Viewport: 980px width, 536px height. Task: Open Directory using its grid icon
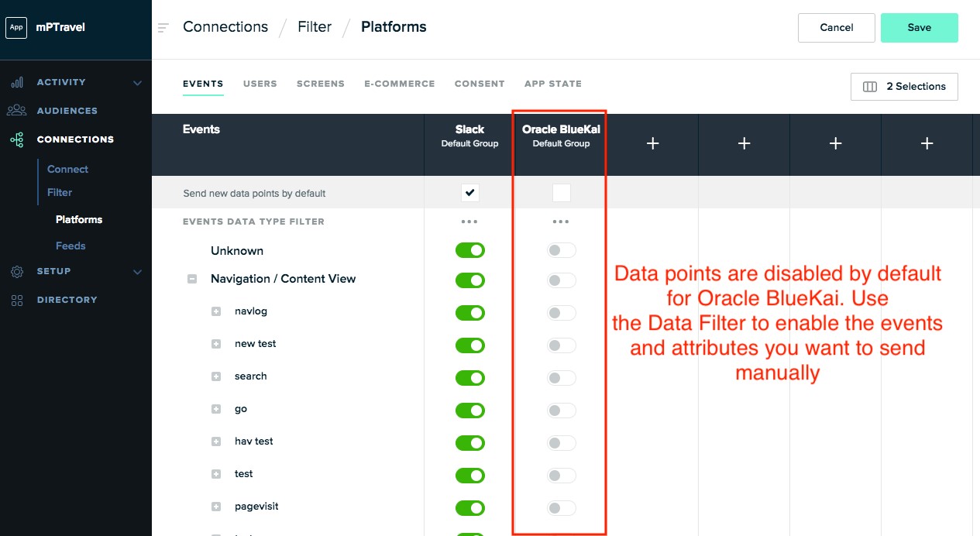click(x=17, y=300)
